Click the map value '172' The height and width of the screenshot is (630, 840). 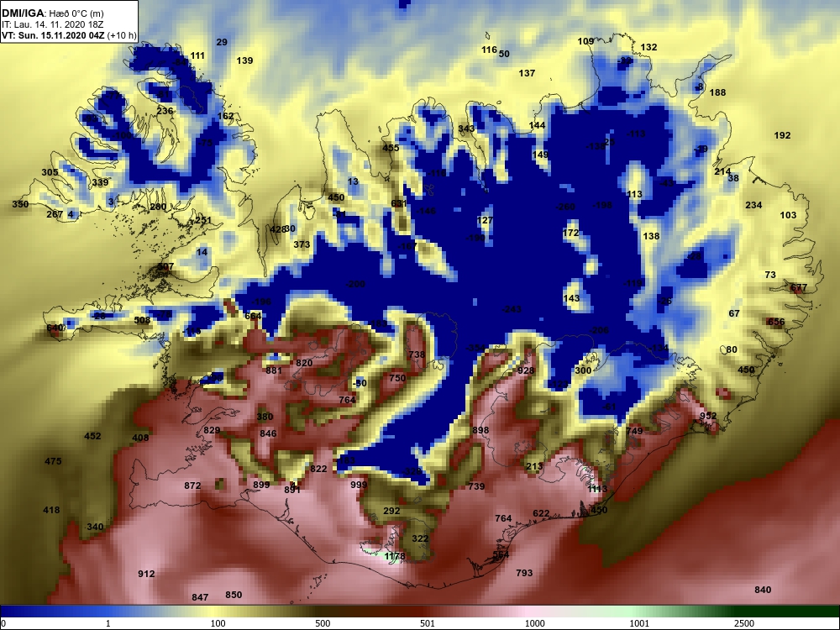571,233
